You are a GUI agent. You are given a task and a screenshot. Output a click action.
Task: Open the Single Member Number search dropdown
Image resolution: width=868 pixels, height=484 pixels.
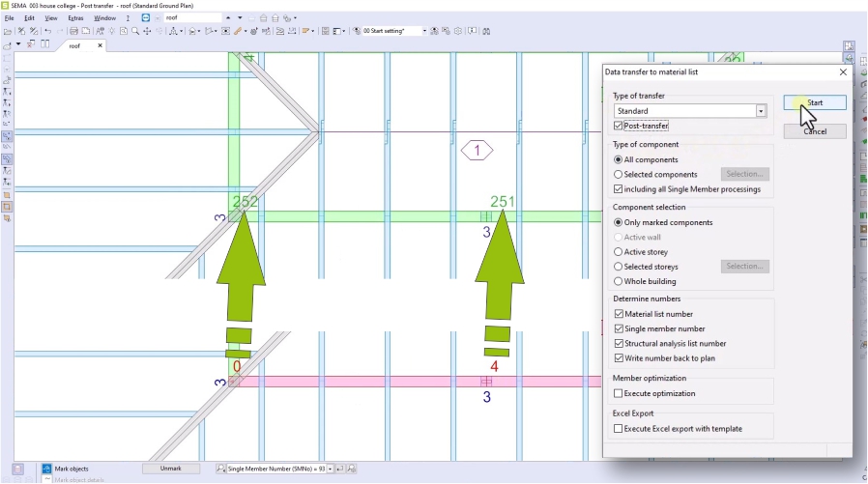click(330, 469)
